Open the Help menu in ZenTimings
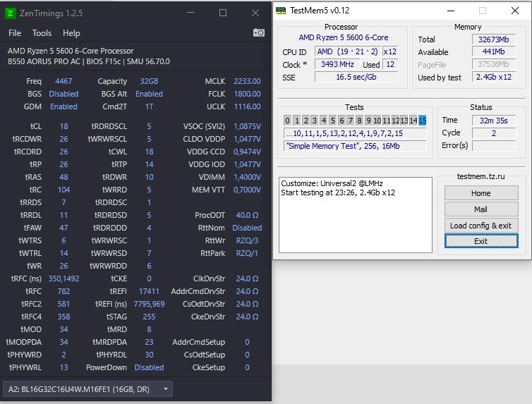 [x=71, y=33]
